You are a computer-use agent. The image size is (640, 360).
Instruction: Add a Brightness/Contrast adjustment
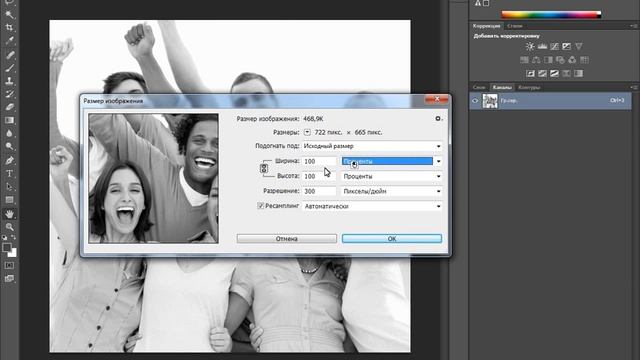tap(530, 46)
